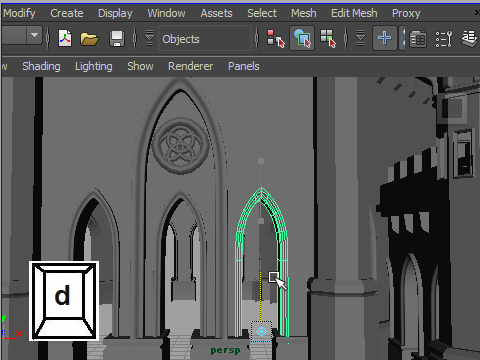Viewport: 480px width, 360px height.
Task: Open the Shading panel menu
Action: pos(41,66)
